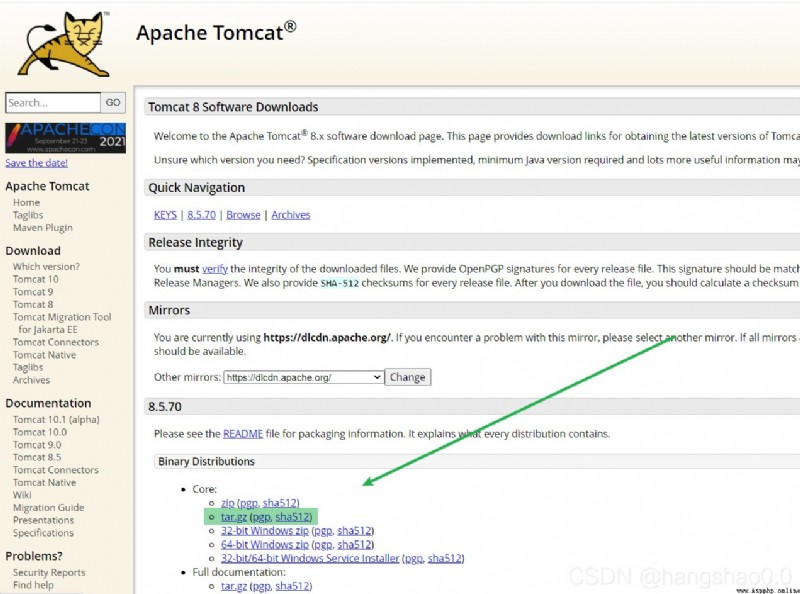This screenshot has width=800, height=594.
Task: Download the Core zip distribution
Action: click(x=228, y=503)
